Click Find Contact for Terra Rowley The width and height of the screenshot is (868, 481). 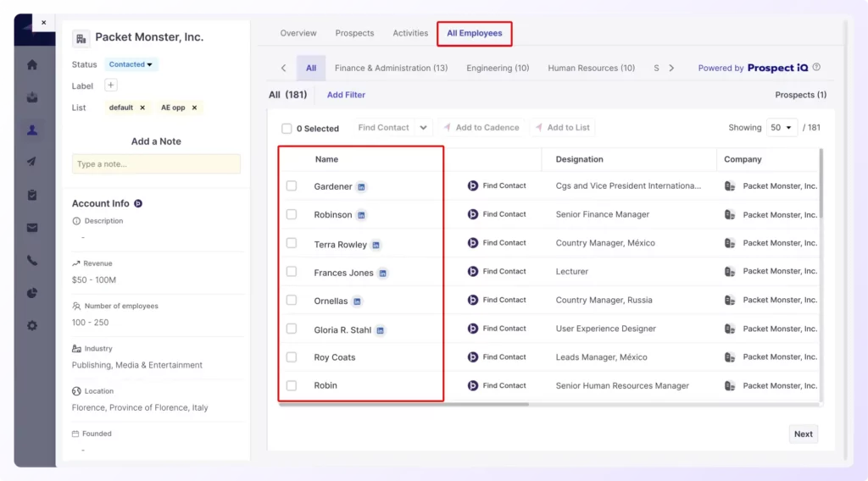[x=497, y=243]
